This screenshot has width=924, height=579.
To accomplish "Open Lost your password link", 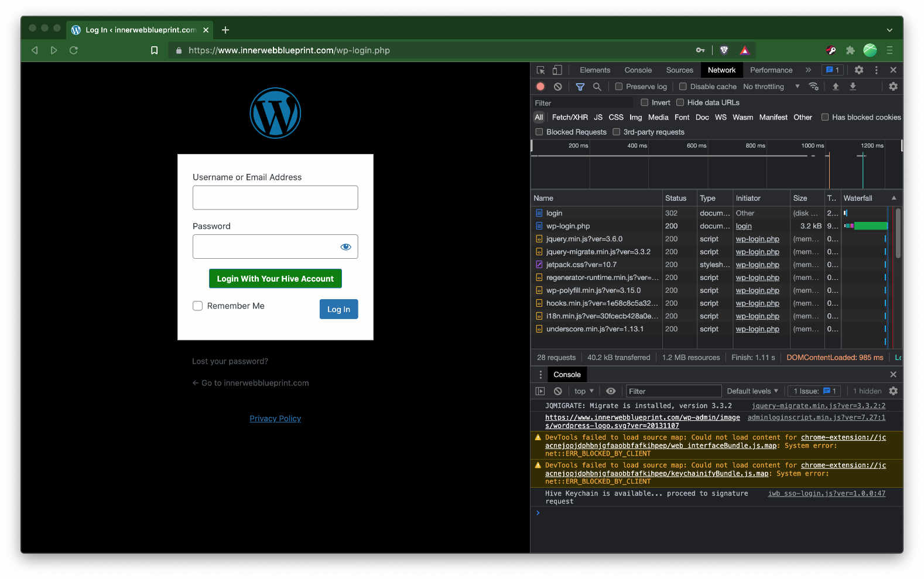I will (230, 361).
